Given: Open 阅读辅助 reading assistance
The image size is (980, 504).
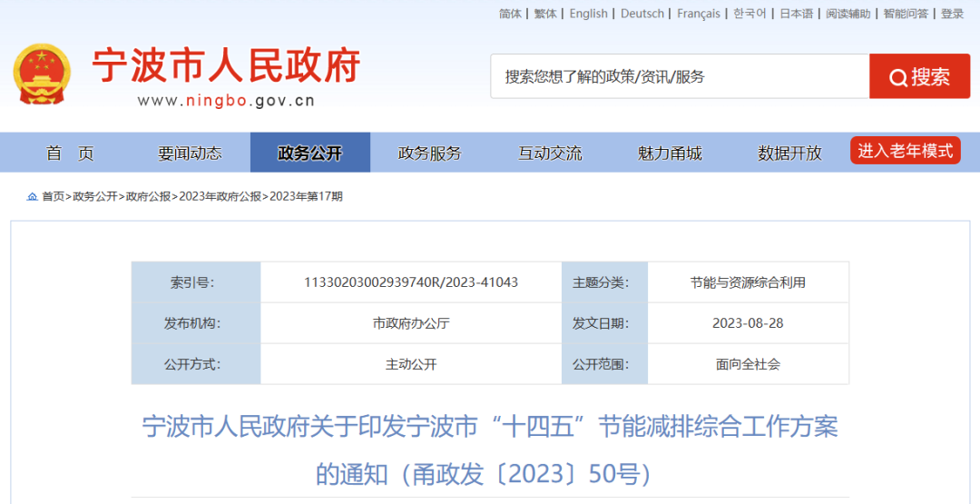Looking at the screenshot, I should coord(848,14).
